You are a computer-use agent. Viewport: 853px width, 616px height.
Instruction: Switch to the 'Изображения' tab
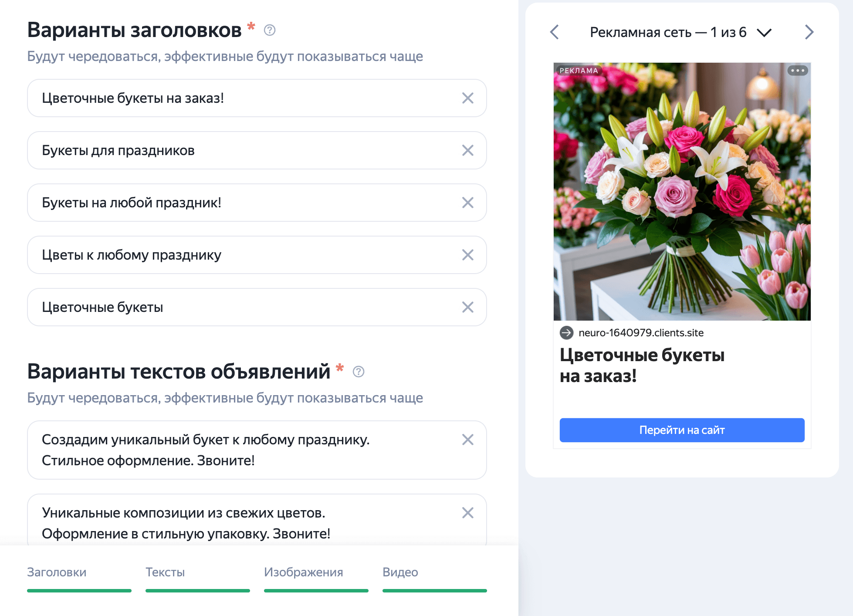pos(316,578)
